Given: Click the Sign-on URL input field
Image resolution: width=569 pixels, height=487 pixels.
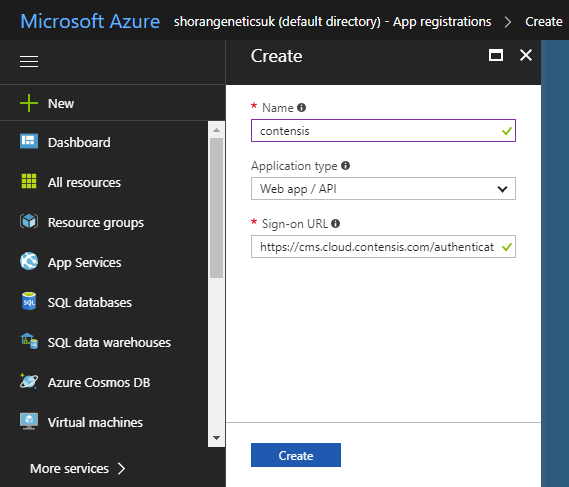Looking at the screenshot, I should point(383,247).
